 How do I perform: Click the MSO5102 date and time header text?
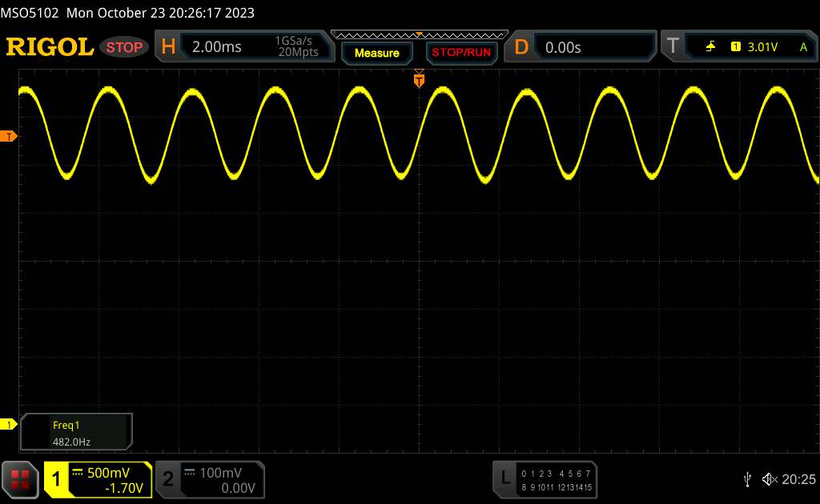[127, 13]
